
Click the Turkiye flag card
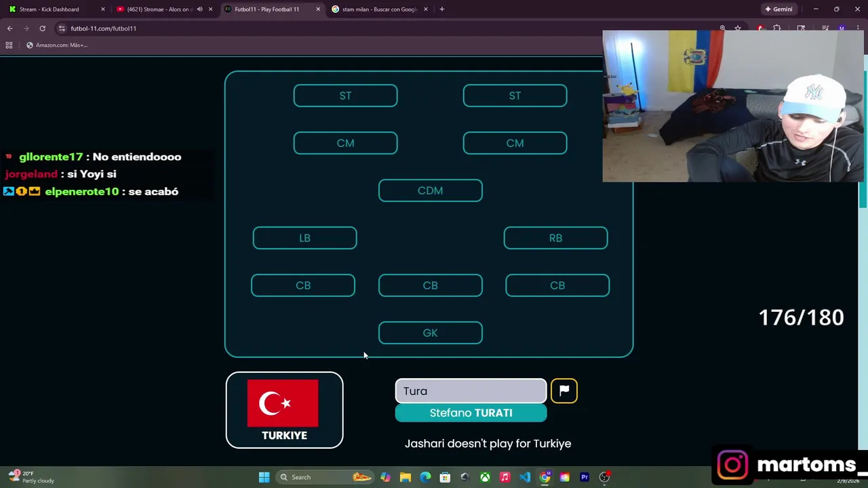point(284,410)
